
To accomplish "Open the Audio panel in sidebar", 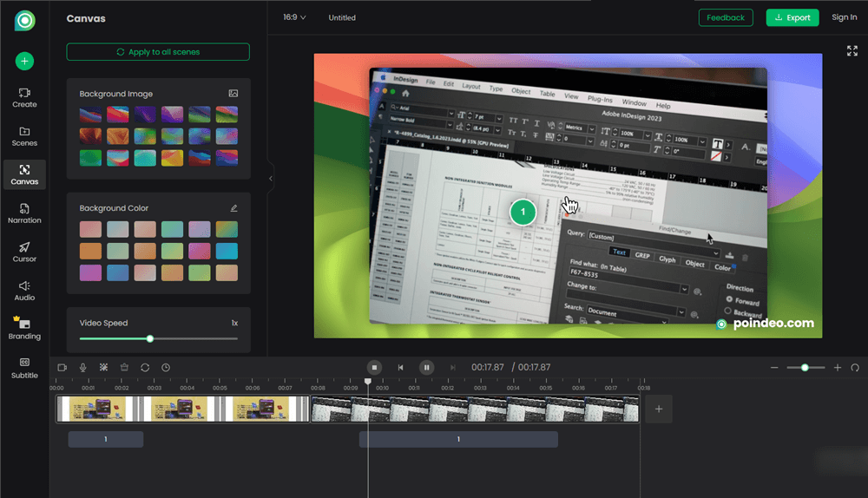I will click(x=24, y=290).
